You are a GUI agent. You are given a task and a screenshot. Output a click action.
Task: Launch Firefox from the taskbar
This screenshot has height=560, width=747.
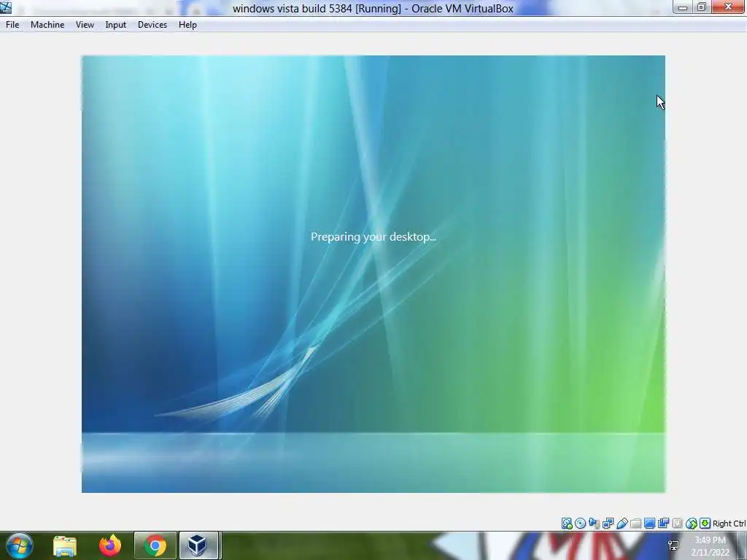(x=110, y=545)
